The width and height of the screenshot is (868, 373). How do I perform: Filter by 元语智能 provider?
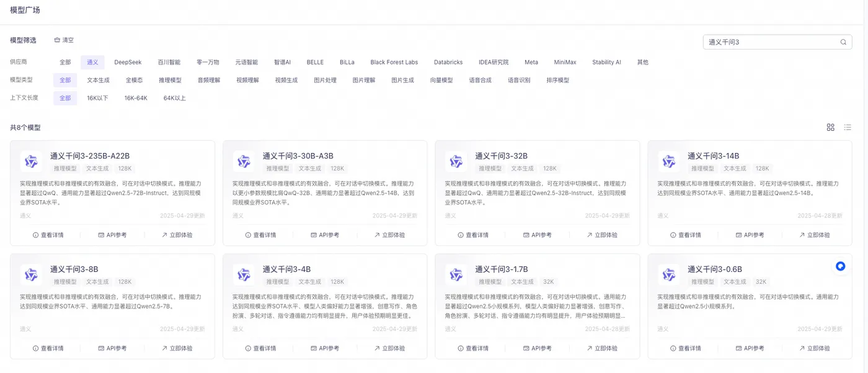(246, 62)
